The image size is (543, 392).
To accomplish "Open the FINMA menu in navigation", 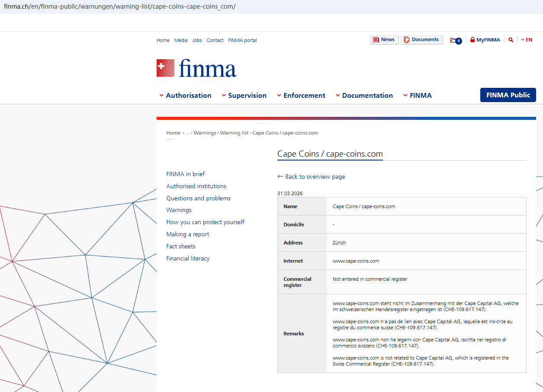I will click(x=418, y=96).
